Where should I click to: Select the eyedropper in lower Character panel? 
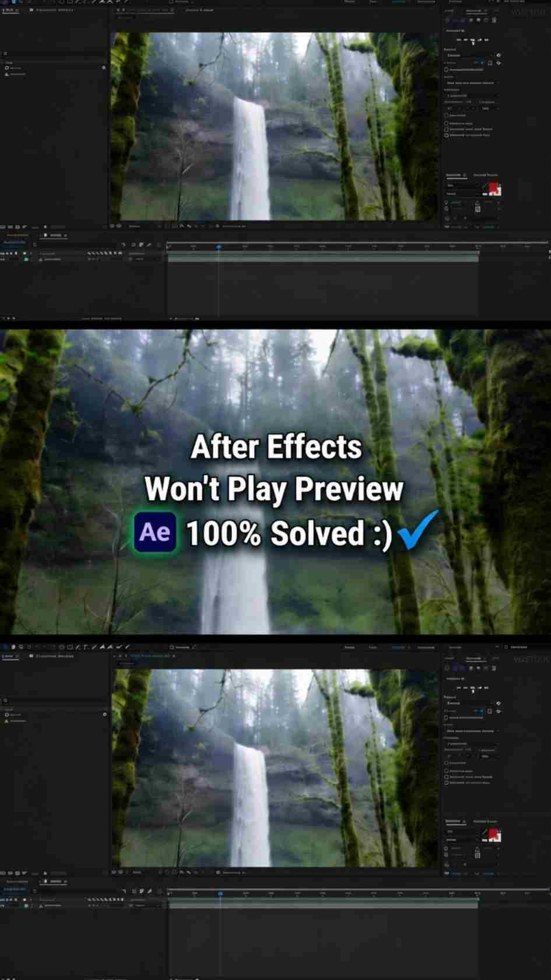tap(484, 832)
